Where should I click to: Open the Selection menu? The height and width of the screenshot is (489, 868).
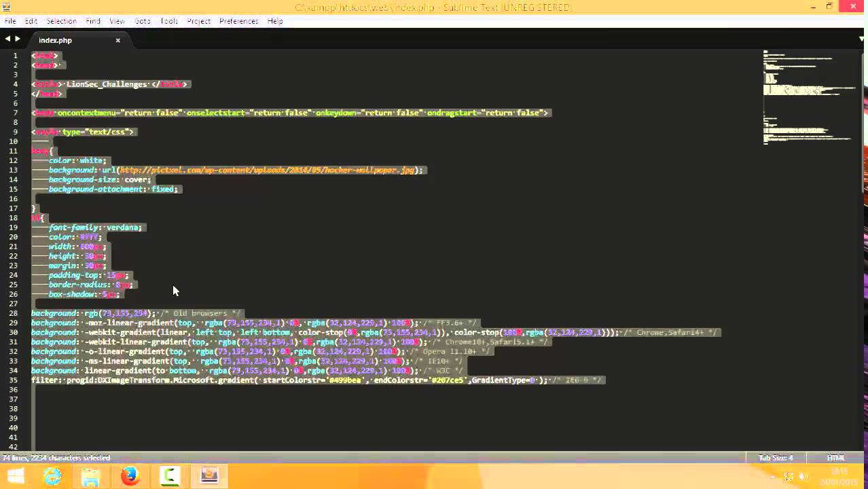tap(61, 21)
